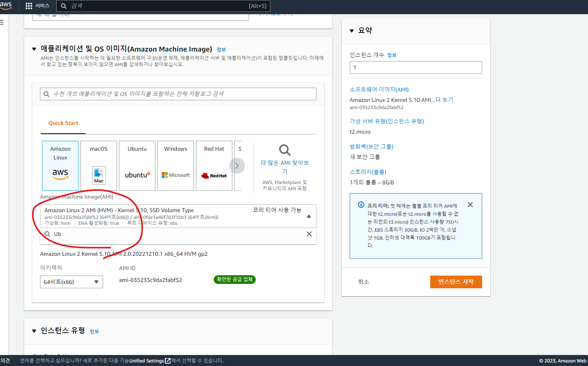Open the Software Image (AMI) summary link
The width and height of the screenshot is (588, 366).
click(379, 90)
